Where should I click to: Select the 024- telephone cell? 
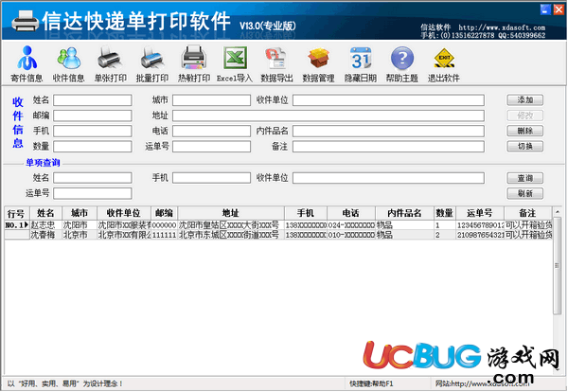tap(351, 225)
